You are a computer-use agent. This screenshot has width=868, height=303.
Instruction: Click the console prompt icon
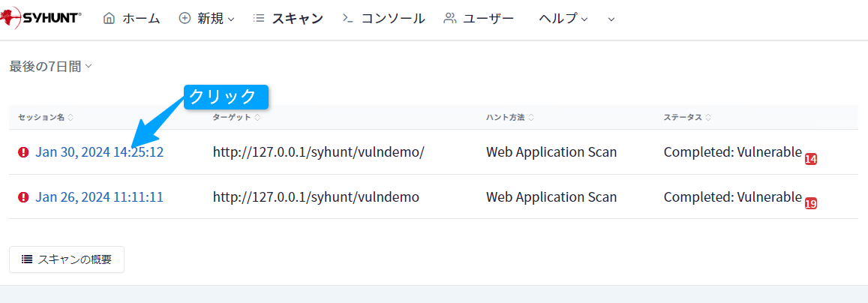(348, 18)
